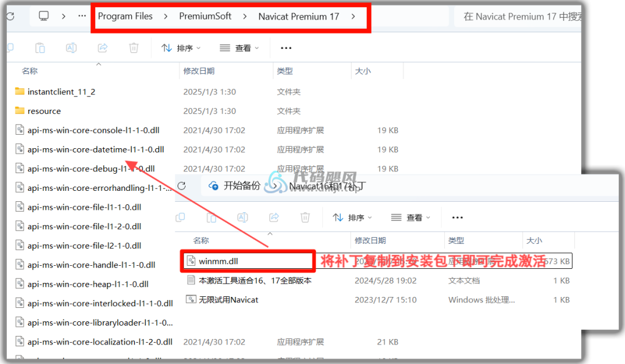Click Delete trash icon in back window toolbar
625x364 pixels.
(x=134, y=48)
